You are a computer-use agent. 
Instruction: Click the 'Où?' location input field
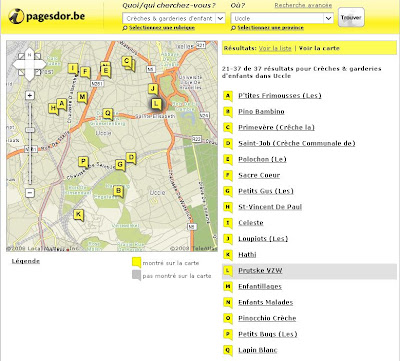click(x=277, y=18)
